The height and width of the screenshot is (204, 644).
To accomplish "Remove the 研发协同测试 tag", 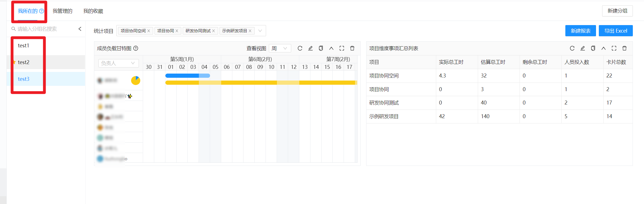I will tap(213, 31).
